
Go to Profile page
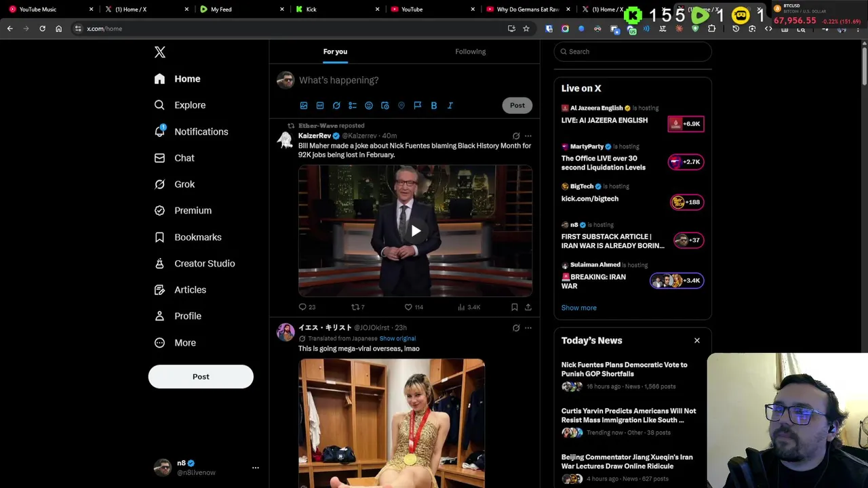point(177,316)
